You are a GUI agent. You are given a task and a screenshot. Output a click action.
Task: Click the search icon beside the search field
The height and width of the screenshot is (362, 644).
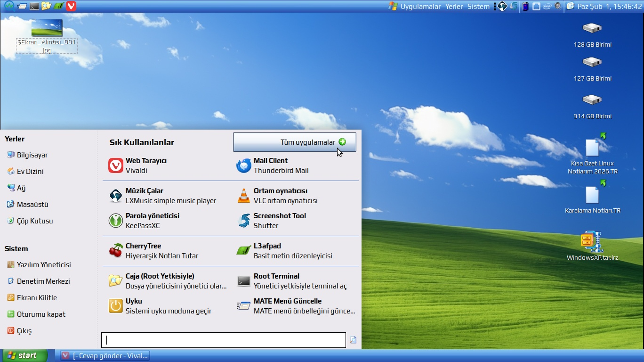(353, 340)
